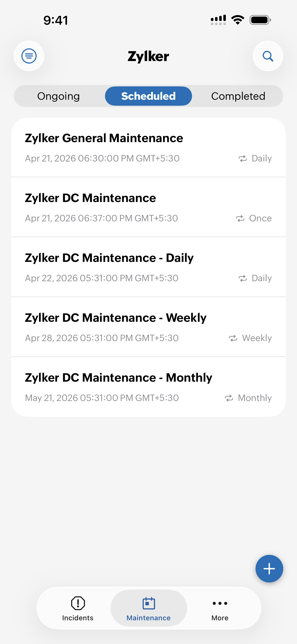Switch to the Completed tab

coord(238,96)
